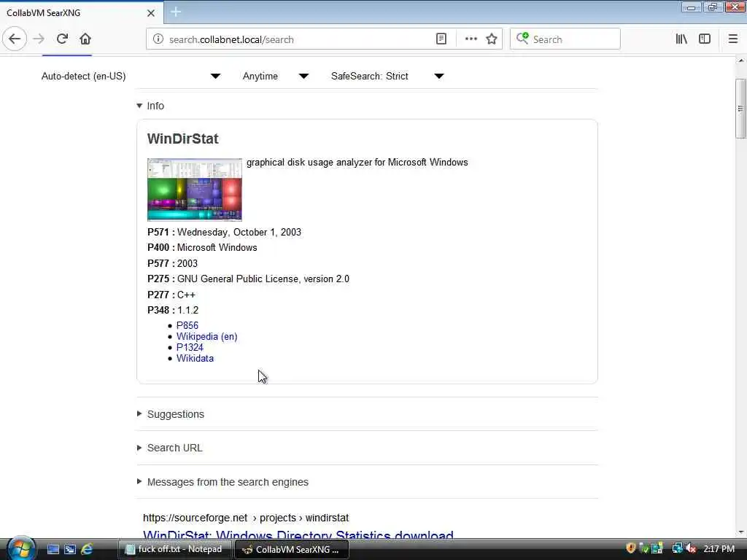Click the GNU General Public License text

pos(263,279)
